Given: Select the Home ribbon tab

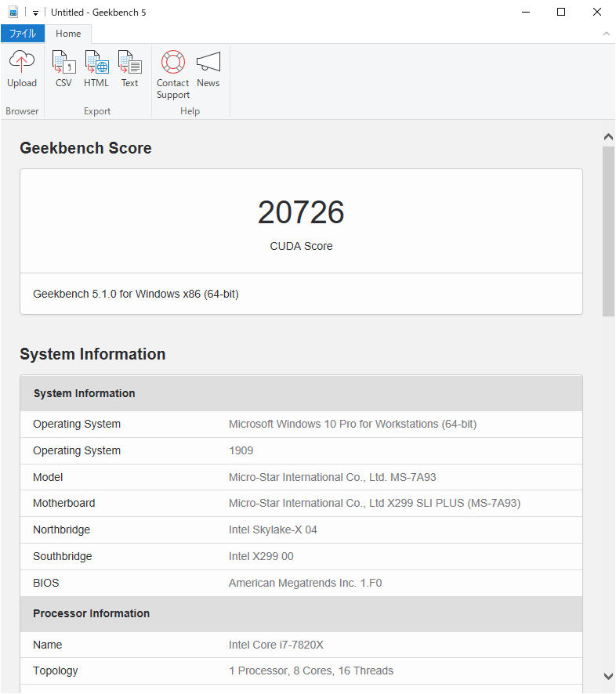Looking at the screenshot, I should pos(68,34).
